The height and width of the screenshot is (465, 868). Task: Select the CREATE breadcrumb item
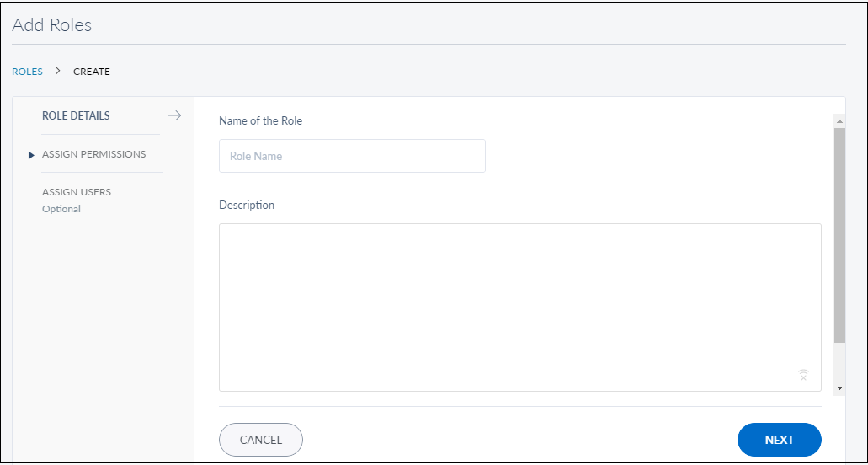click(92, 72)
